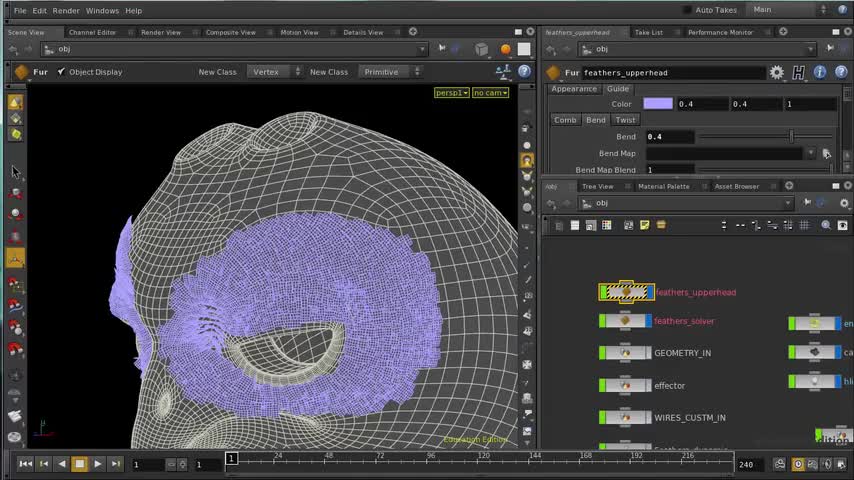Open the Vertex class dropdown
This screenshot has height=480, width=854.
pyautogui.click(x=273, y=72)
